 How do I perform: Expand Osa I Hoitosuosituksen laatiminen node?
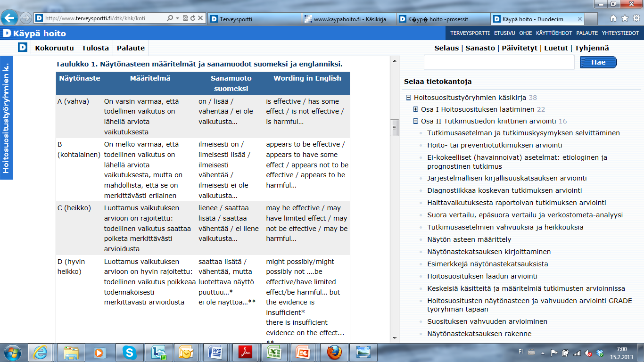(x=415, y=109)
